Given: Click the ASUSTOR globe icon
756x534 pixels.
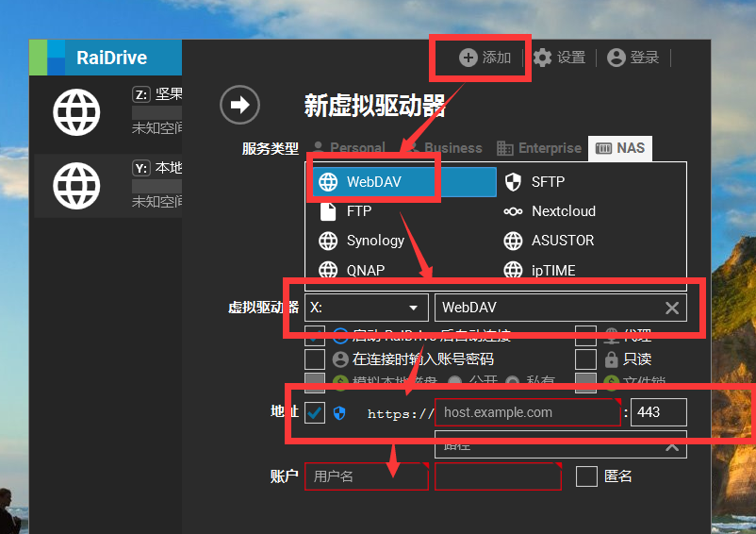Looking at the screenshot, I should 513,241.
